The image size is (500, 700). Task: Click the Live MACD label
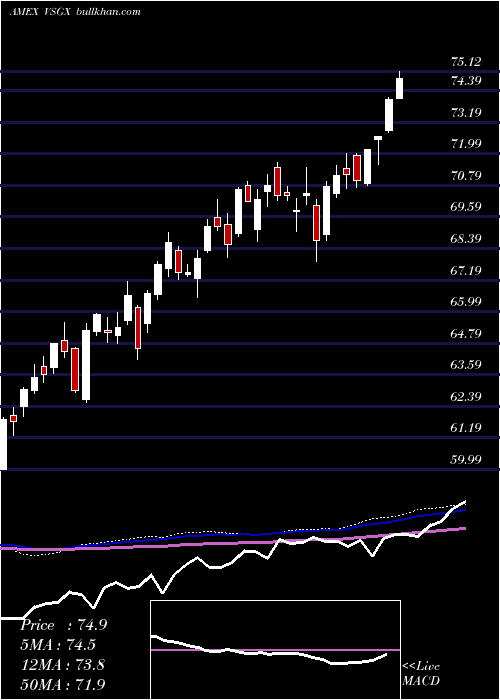coord(421,673)
